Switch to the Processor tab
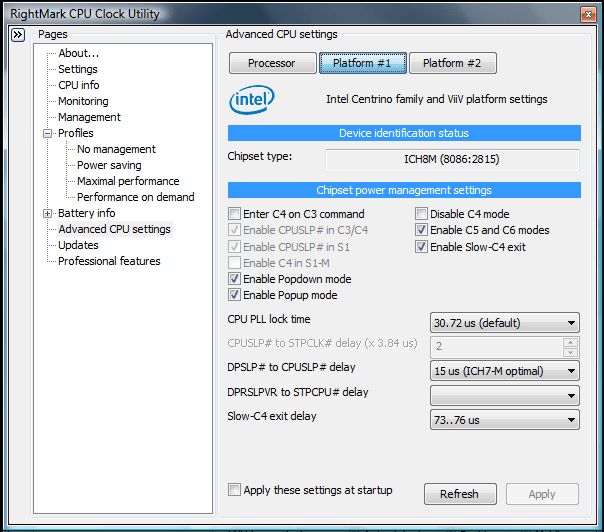604x532 pixels. pyautogui.click(x=272, y=63)
